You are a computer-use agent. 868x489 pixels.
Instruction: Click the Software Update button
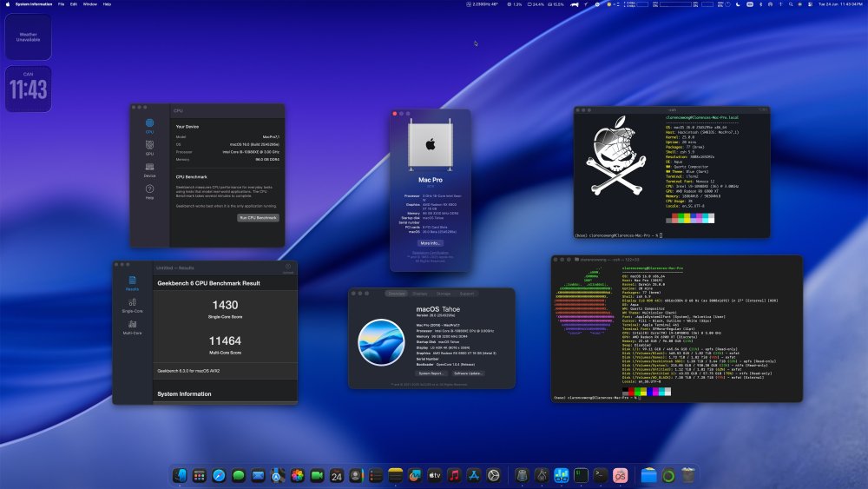(467, 373)
